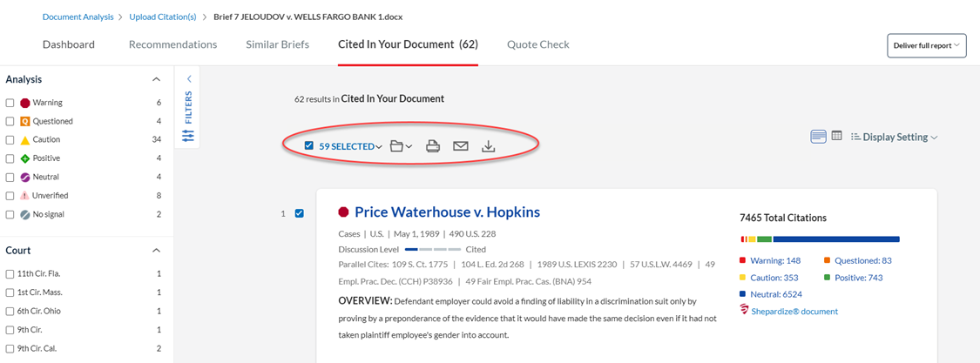Go to Upload Citation(s) breadcrumb
980x363 pixels.
click(x=163, y=17)
